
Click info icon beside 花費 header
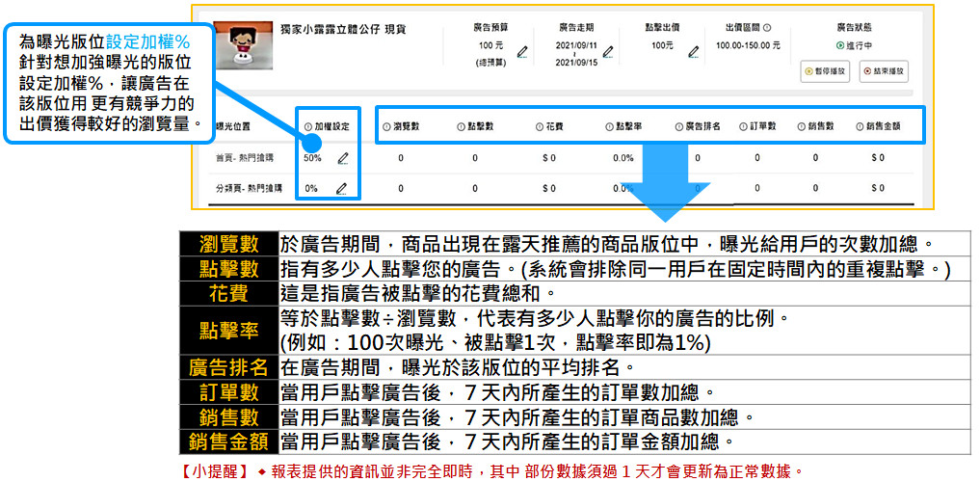click(538, 126)
